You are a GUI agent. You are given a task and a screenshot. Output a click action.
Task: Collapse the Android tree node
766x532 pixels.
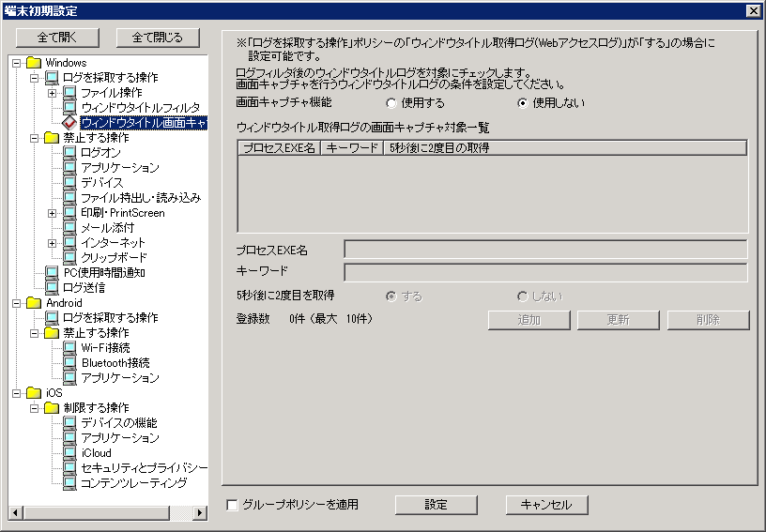[x=17, y=303]
